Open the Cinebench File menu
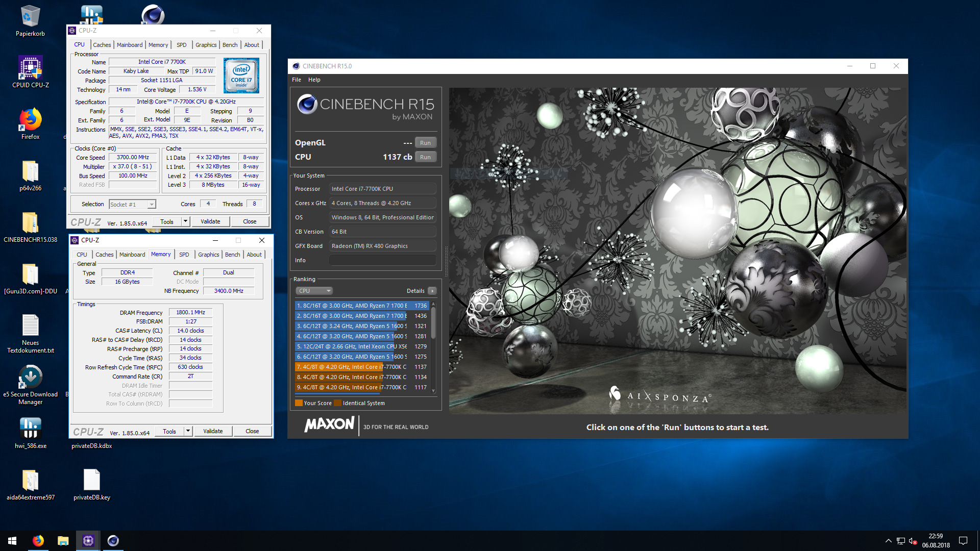980x551 pixels. tap(297, 80)
